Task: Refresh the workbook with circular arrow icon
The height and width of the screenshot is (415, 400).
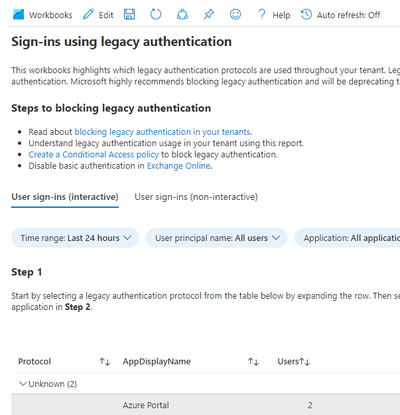Action: click(156, 14)
